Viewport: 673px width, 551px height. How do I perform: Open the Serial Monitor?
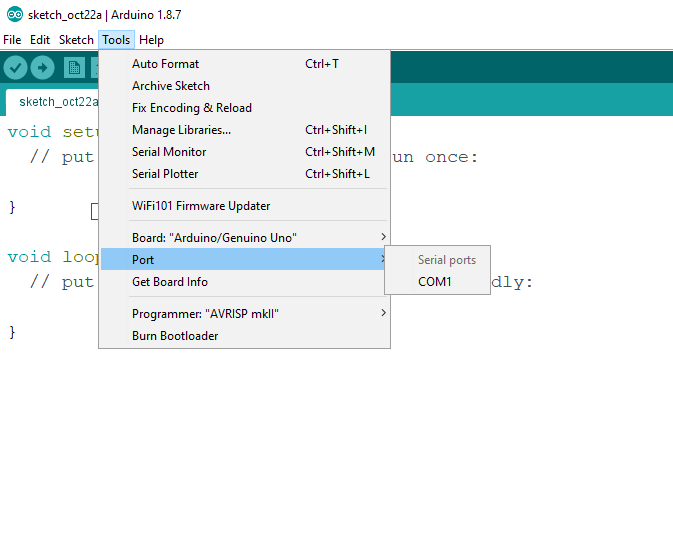tap(245, 152)
